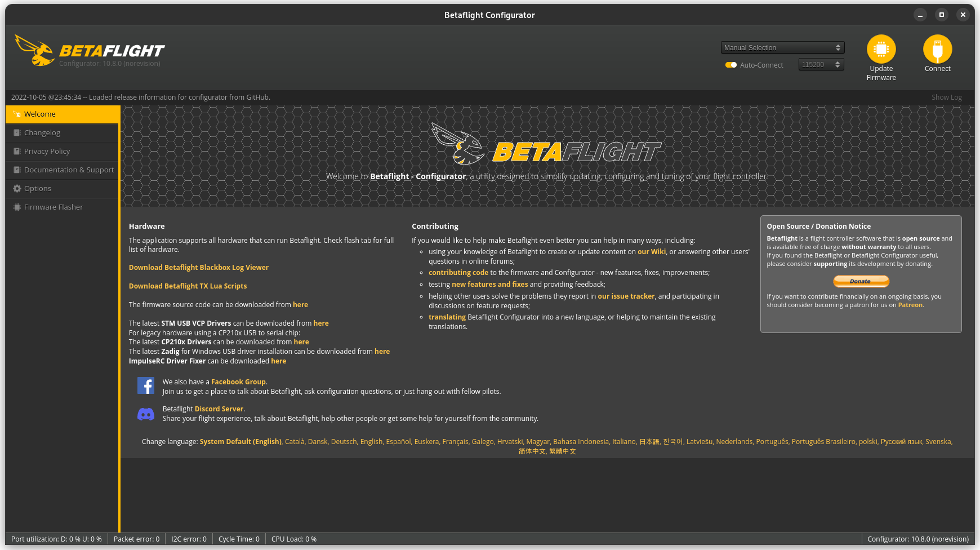
Task: Click the Patreon link
Action: (x=910, y=305)
